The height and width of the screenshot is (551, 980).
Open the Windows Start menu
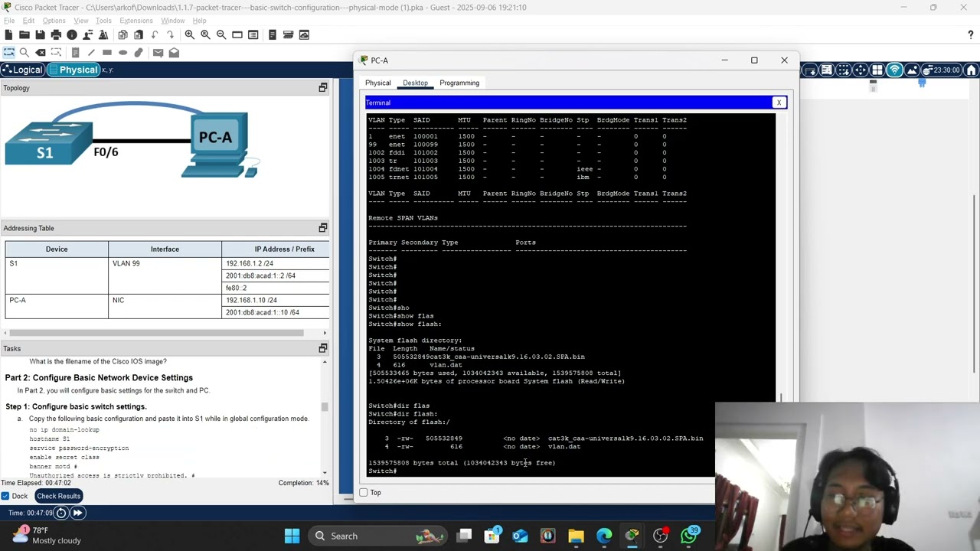point(292,536)
